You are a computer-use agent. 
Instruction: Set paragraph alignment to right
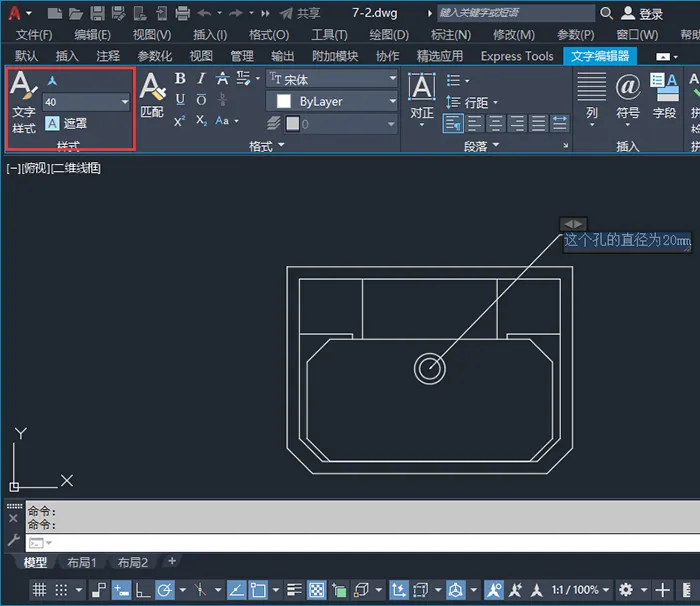517,123
